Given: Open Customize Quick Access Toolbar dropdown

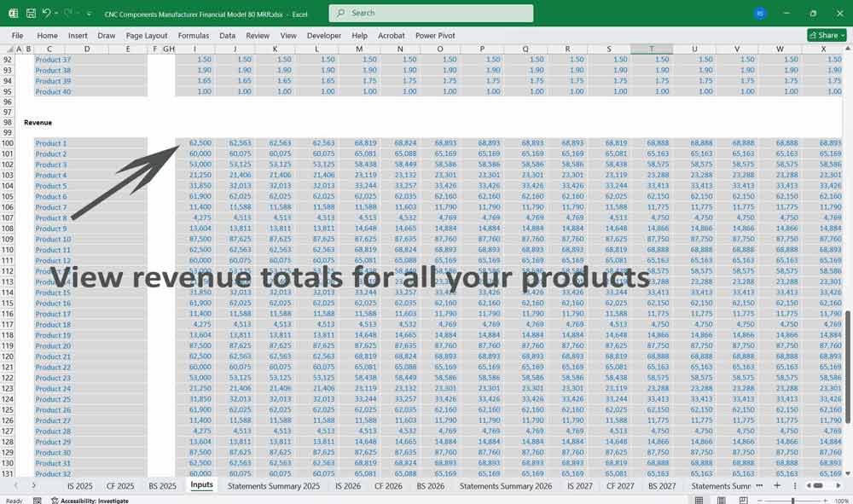Looking at the screenshot, I should coord(90,14).
